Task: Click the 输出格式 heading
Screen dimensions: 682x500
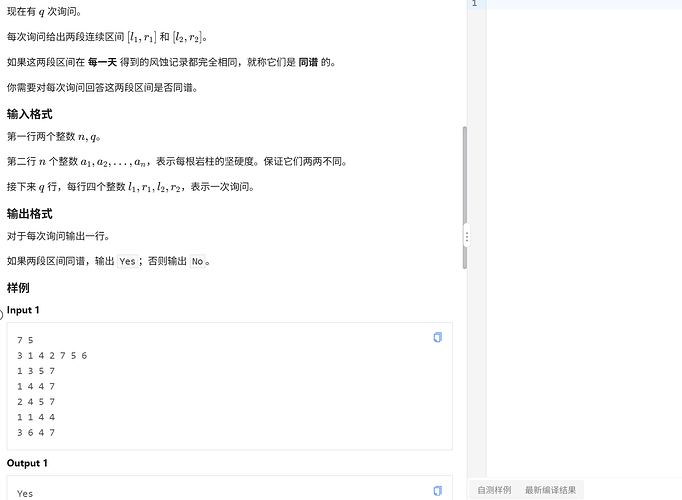Action: point(30,214)
